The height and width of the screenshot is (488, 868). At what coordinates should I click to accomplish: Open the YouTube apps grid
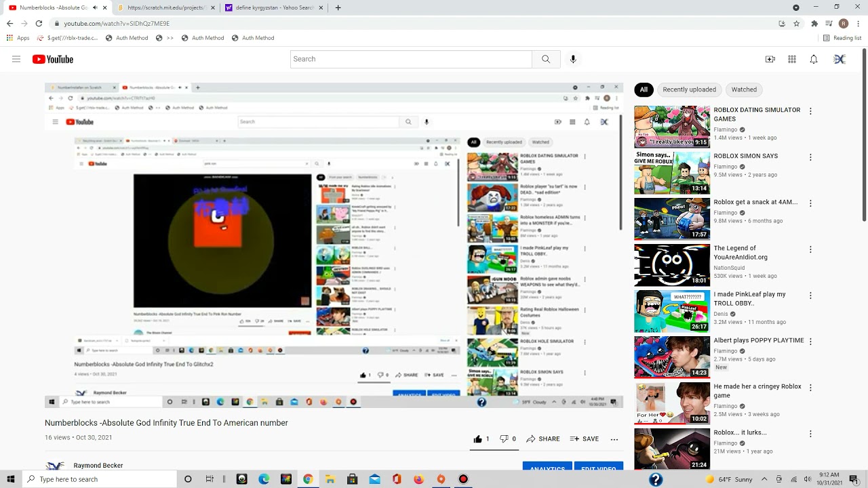click(792, 59)
